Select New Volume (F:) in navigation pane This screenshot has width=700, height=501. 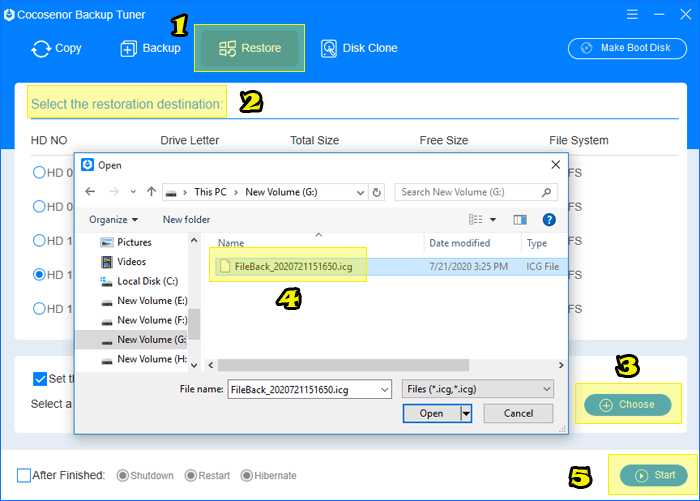144,320
